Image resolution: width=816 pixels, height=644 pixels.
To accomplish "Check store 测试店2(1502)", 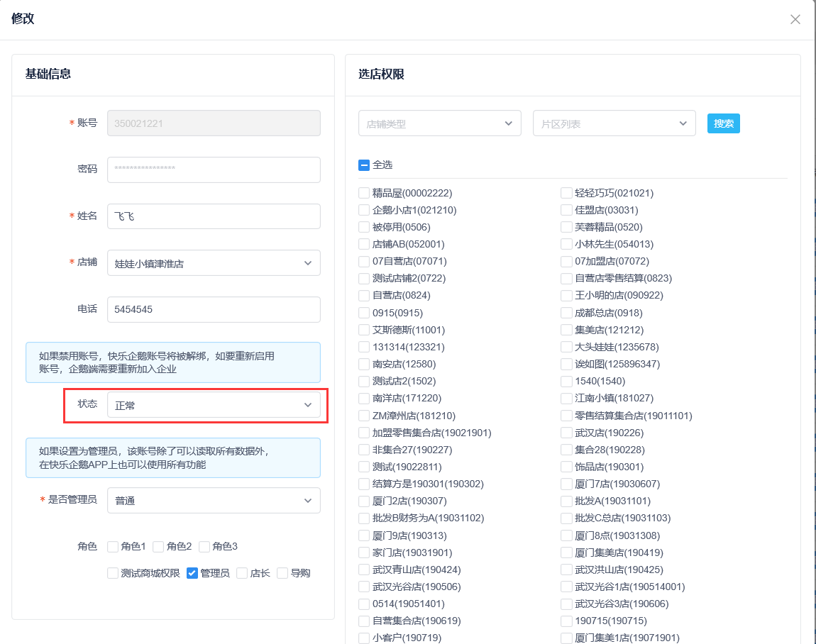I will click(364, 382).
